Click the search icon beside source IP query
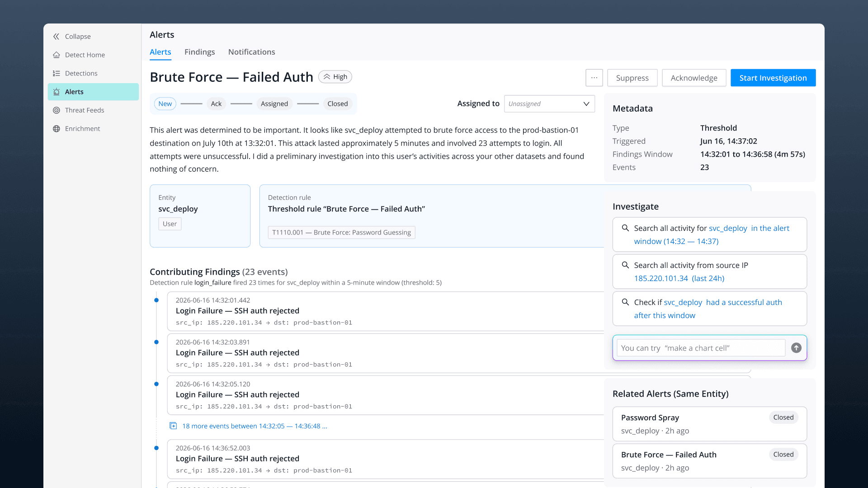 click(x=625, y=265)
